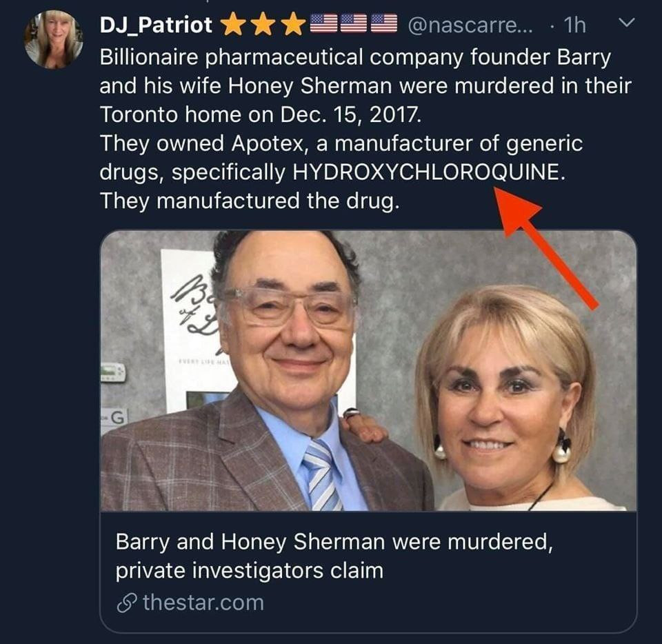Open the tweet options chevron menu
The height and width of the screenshot is (644, 662).
point(625,24)
